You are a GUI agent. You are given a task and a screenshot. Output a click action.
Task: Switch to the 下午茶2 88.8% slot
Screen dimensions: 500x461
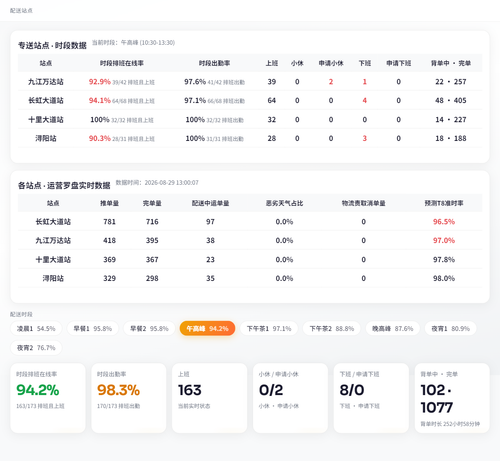click(332, 329)
